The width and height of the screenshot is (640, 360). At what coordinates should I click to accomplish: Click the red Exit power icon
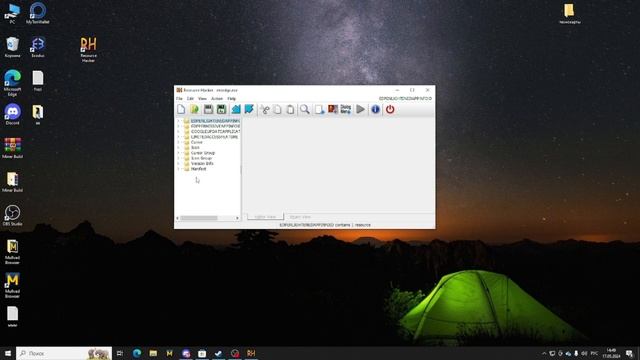tap(390, 109)
